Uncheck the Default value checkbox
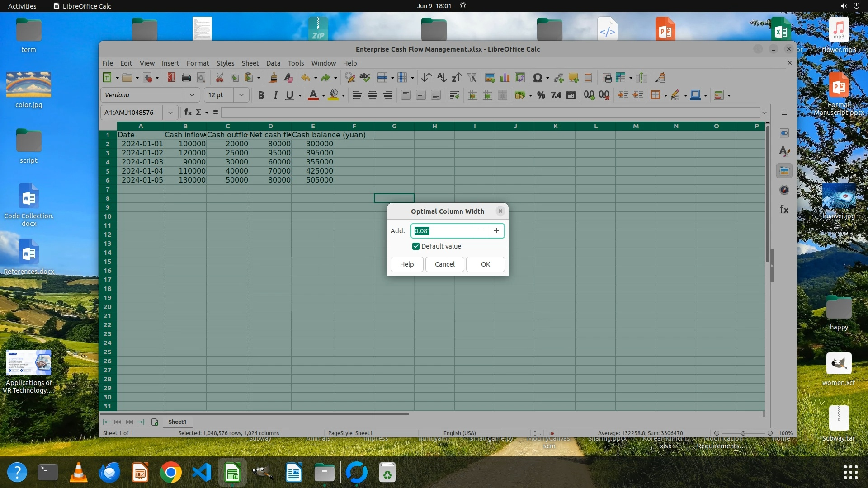Screen dimensions: 868x488 (416, 246)
